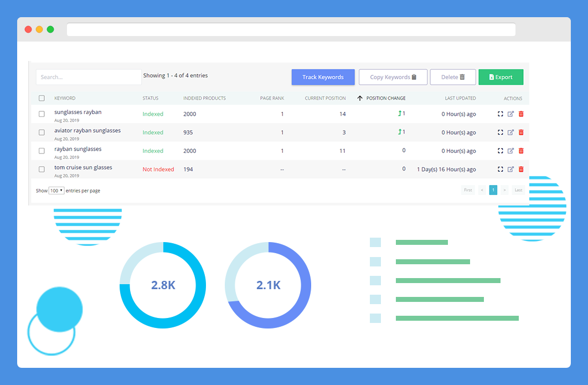Viewport: 588px width, 385px height.
Task: Sort by Keyword column header
Action: coord(65,98)
